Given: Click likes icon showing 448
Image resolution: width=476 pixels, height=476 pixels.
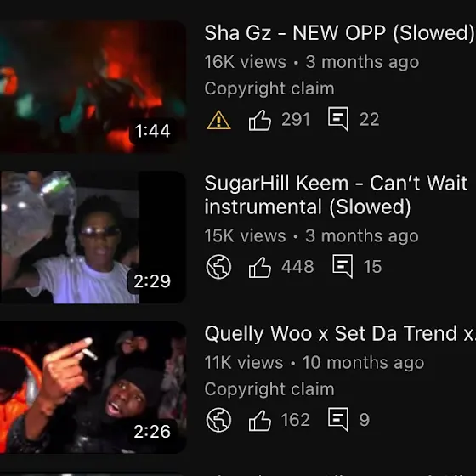Looking at the screenshot, I should (x=260, y=267).
